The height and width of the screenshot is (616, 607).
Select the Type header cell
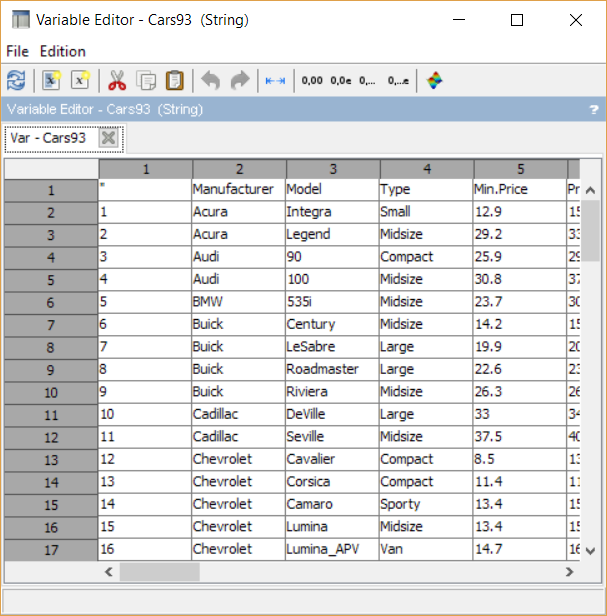tap(425, 190)
